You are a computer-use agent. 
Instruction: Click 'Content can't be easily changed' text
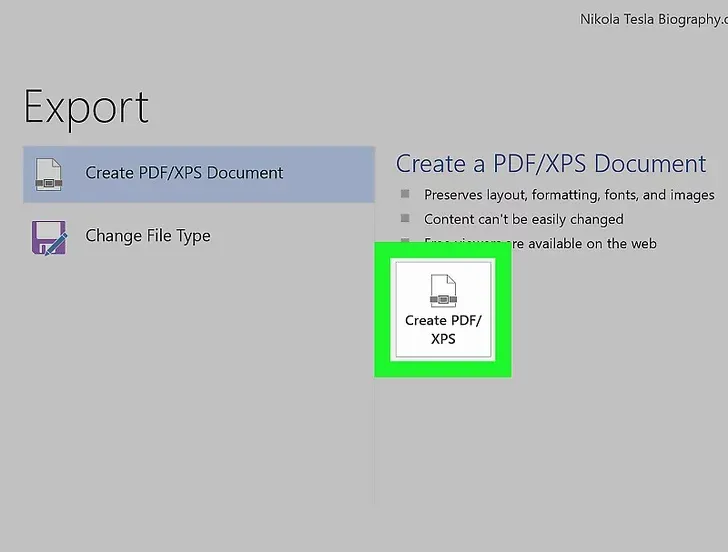524,219
